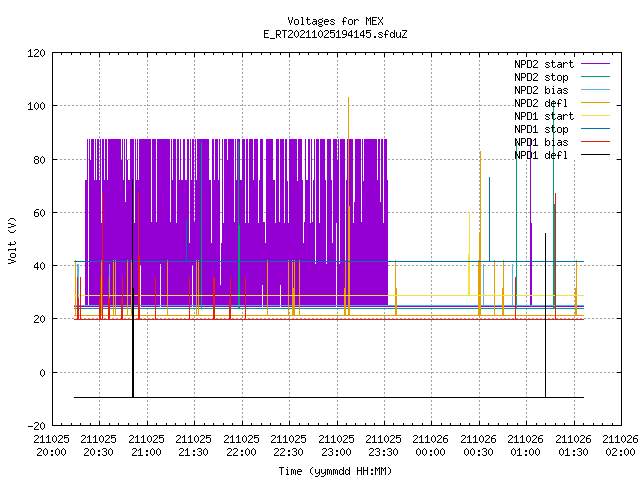640x480 pixels.
Task: Click the x-axis label 211026 00:00
Action: pyautogui.click(x=430, y=446)
